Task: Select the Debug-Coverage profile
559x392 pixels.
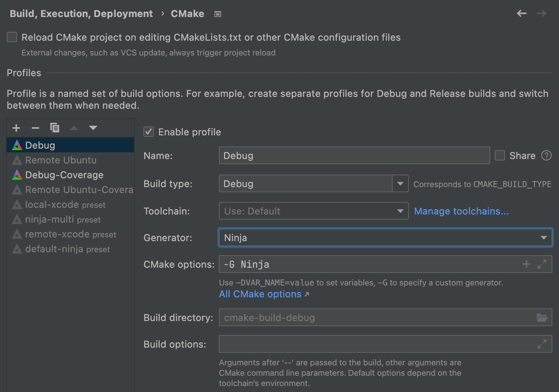Action: point(70,175)
